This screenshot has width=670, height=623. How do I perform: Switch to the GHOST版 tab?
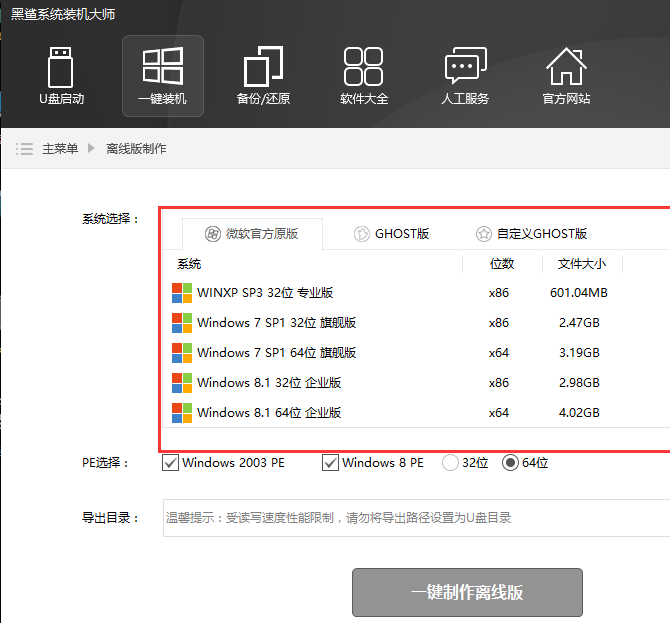click(391, 234)
